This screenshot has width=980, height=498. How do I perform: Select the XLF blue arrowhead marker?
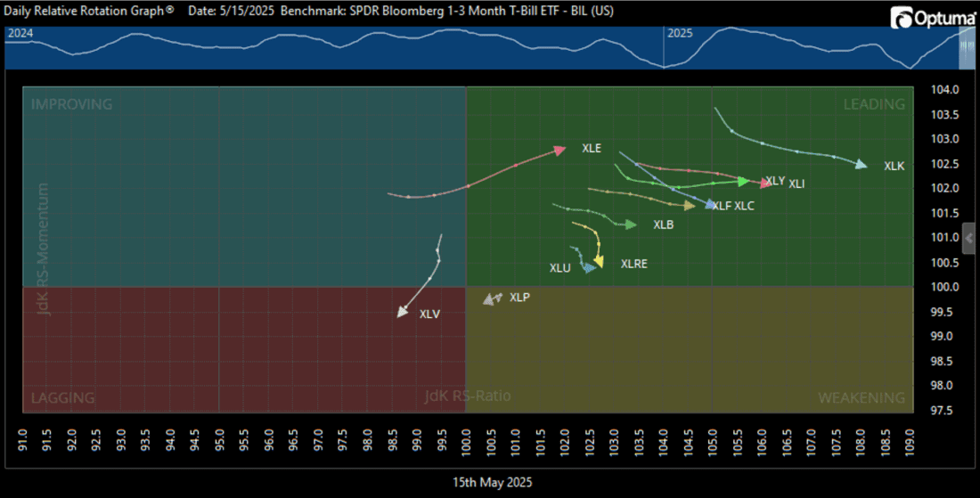tap(710, 204)
